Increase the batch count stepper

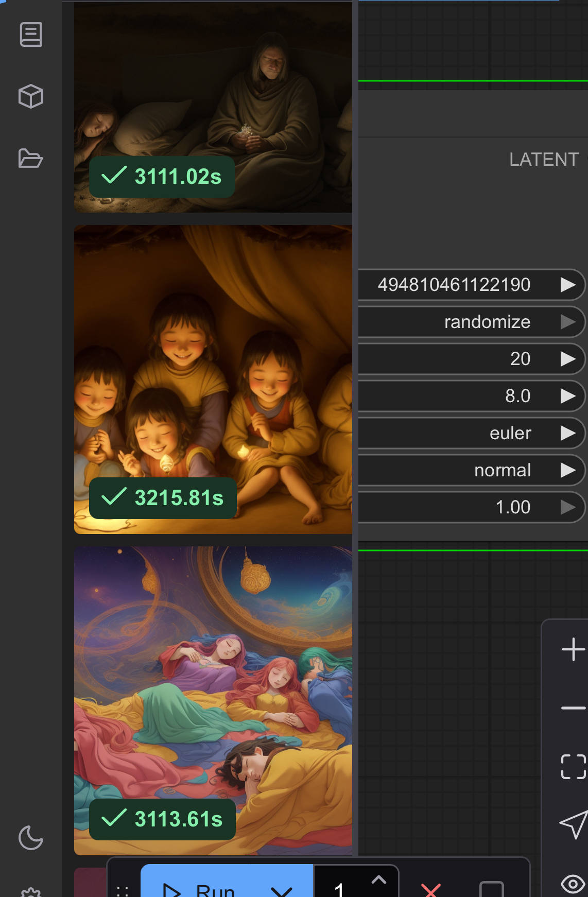(379, 879)
